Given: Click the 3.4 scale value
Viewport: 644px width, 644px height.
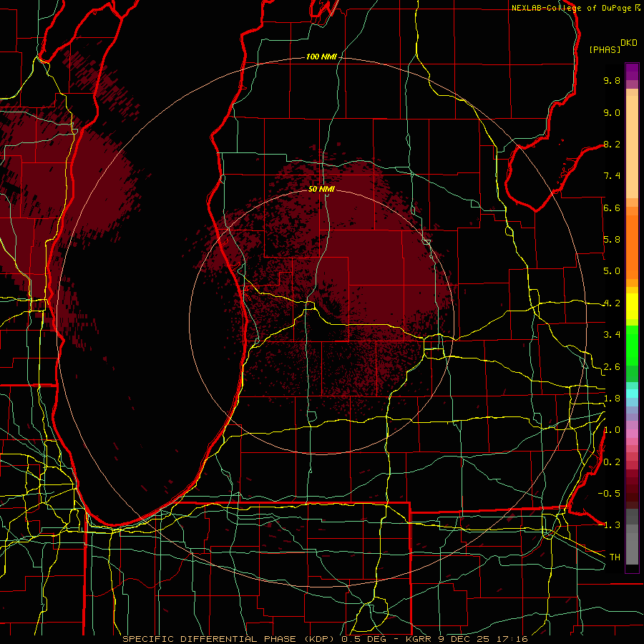Looking at the screenshot, I should pyautogui.click(x=612, y=335).
